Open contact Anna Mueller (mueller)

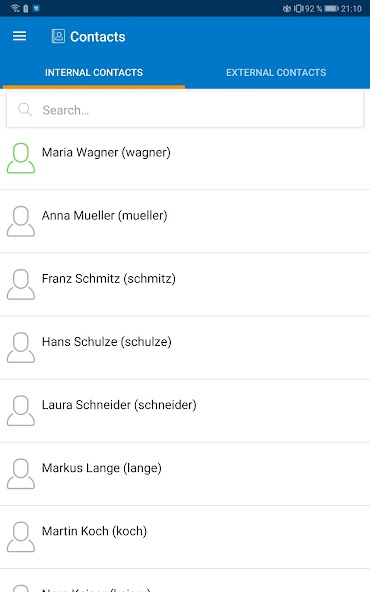pos(185,221)
